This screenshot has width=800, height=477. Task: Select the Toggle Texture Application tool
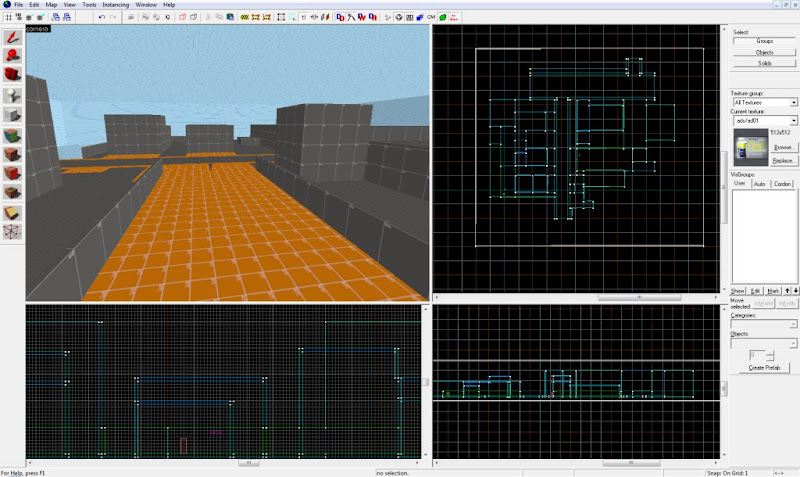coord(12,135)
